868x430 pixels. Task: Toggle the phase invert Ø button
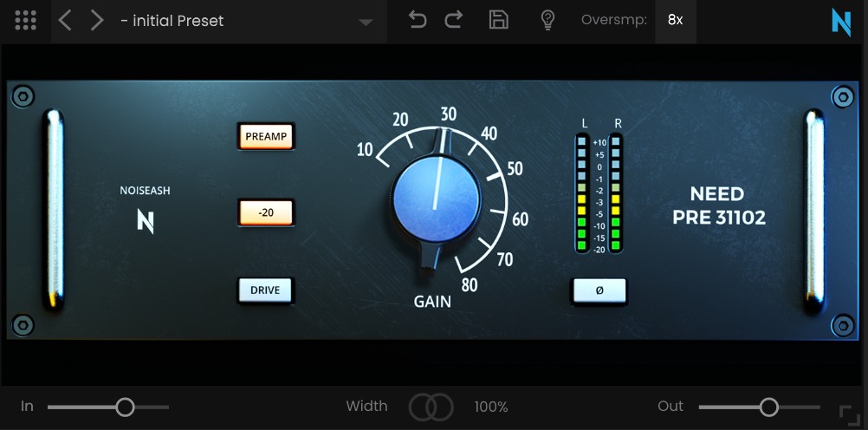(599, 290)
